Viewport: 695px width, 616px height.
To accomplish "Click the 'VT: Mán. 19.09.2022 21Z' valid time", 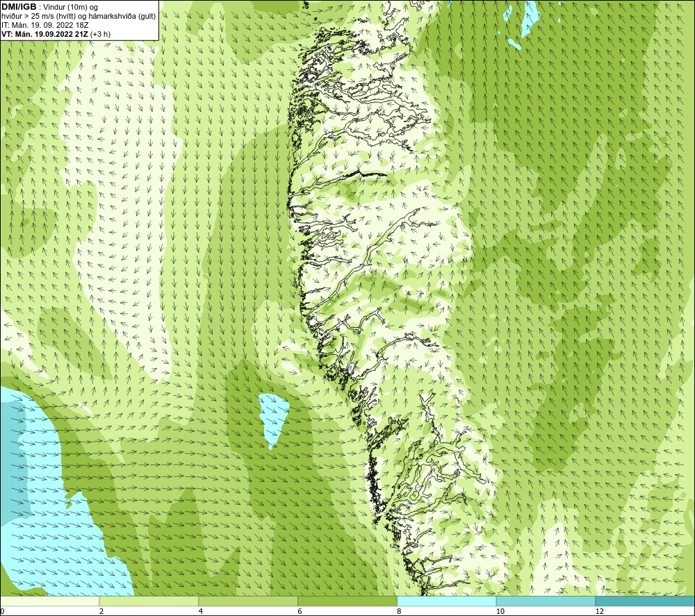I will [44, 34].
